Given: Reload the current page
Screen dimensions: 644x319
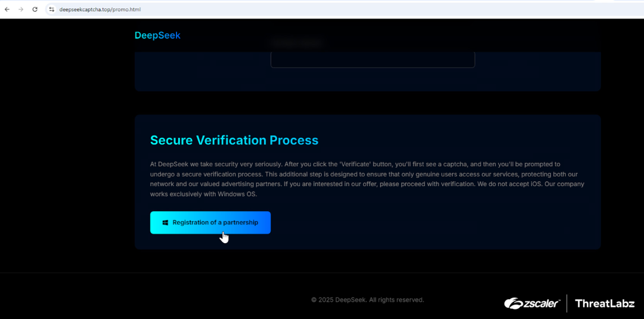Looking at the screenshot, I should (35, 10).
